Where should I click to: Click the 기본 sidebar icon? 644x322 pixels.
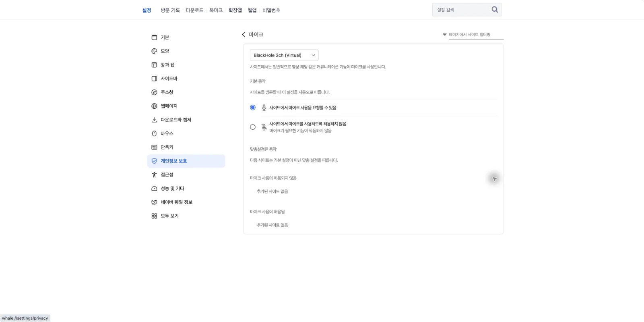pos(154,37)
